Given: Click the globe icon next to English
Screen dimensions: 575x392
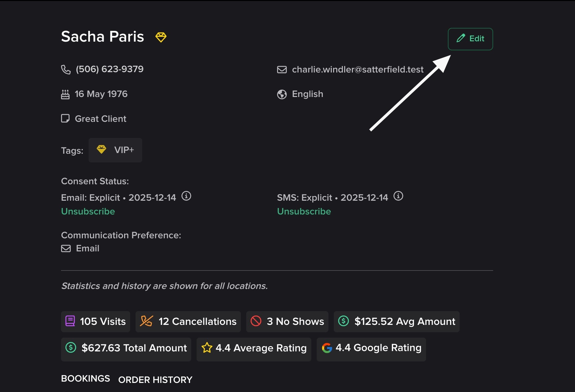Looking at the screenshot, I should (282, 94).
